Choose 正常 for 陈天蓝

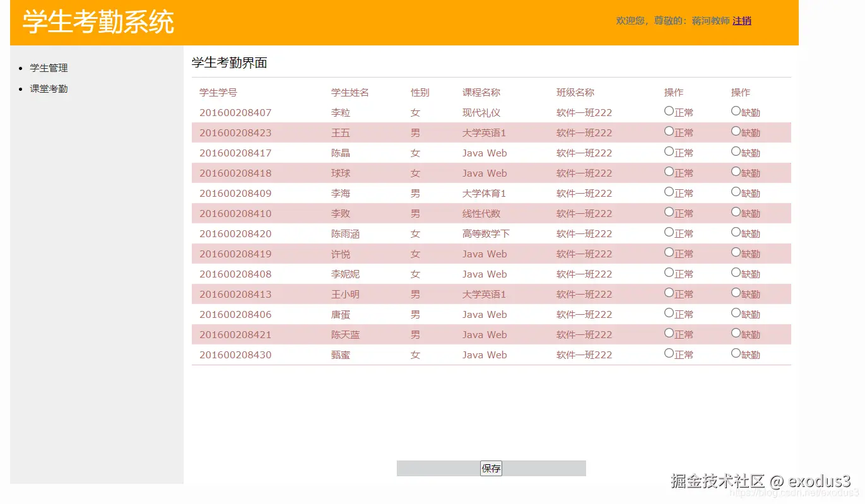(669, 333)
